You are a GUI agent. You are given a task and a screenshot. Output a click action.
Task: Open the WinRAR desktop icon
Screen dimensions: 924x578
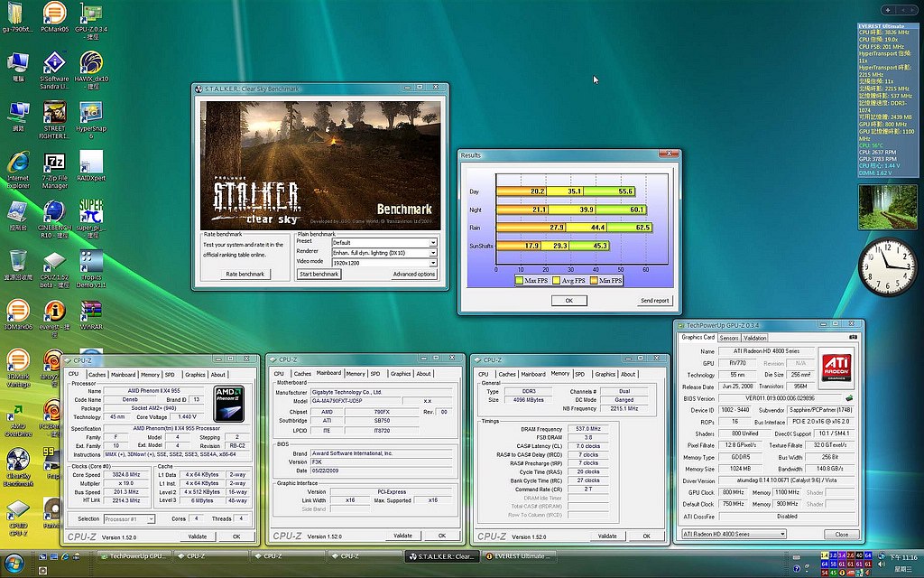tap(91, 314)
